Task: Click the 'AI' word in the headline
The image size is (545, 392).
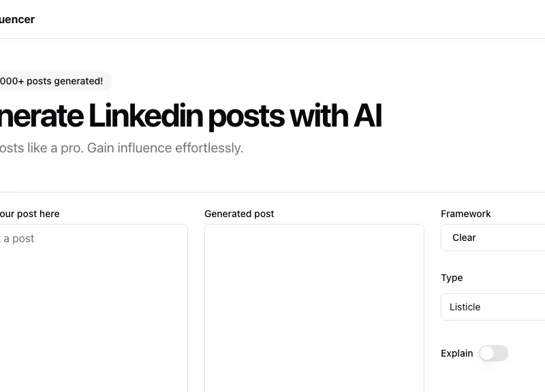Action: [x=367, y=116]
